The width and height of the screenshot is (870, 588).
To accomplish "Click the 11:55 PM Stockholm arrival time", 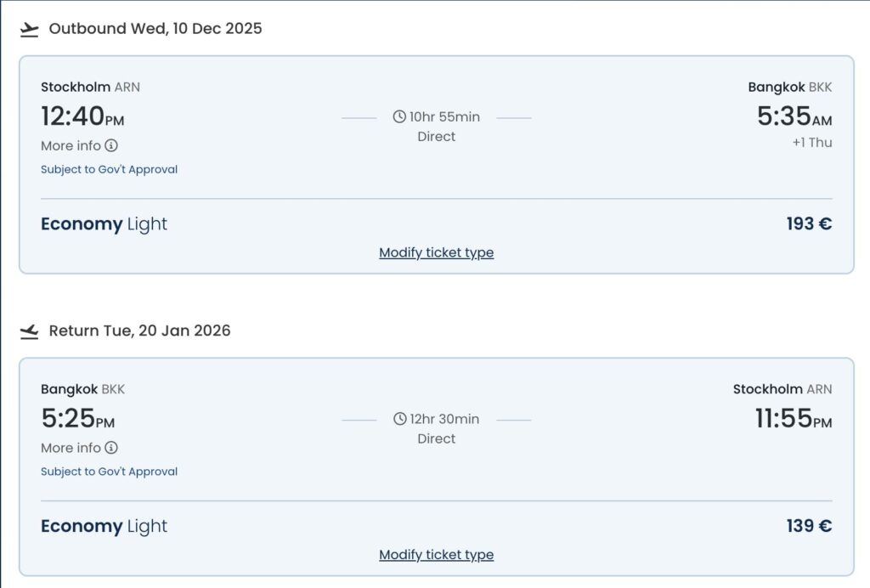I will pyautogui.click(x=793, y=419).
